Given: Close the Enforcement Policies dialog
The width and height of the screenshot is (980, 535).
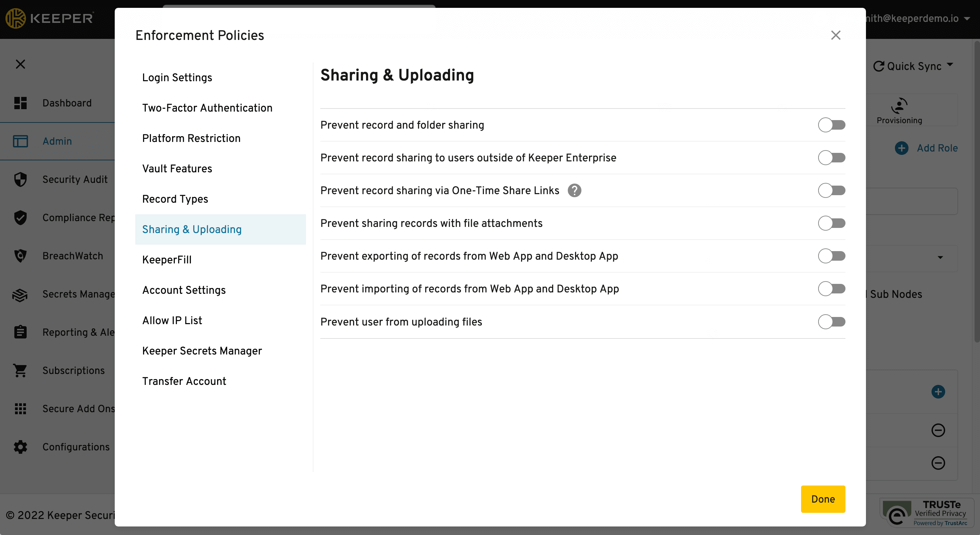Looking at the screenshot, I should (x=836, y=35).
